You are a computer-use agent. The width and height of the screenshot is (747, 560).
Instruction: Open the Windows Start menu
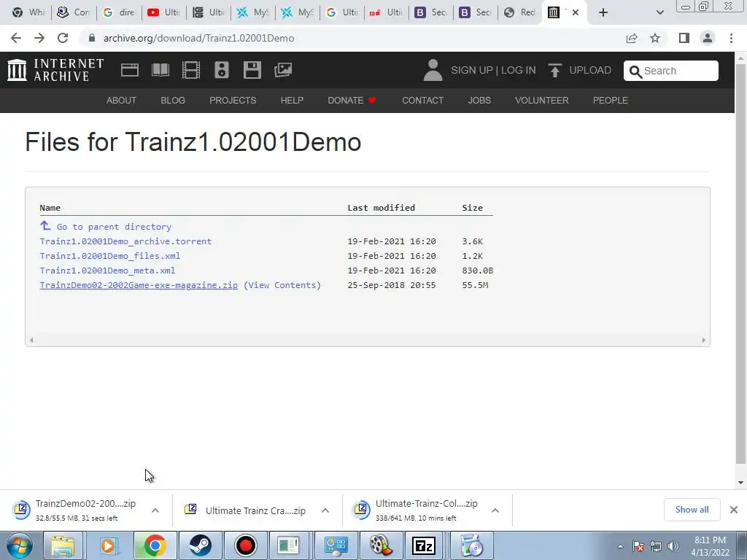(x=20, y=545)
